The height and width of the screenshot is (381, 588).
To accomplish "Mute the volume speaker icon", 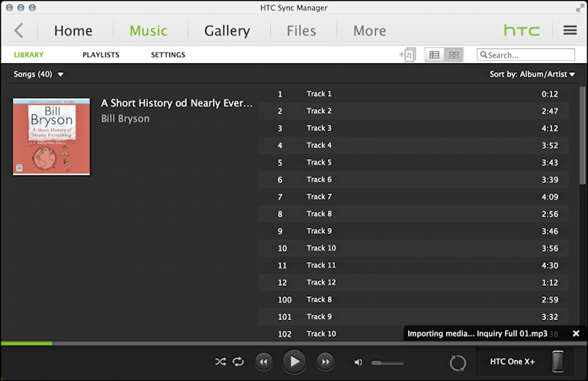I will click(x=358, y=362).
